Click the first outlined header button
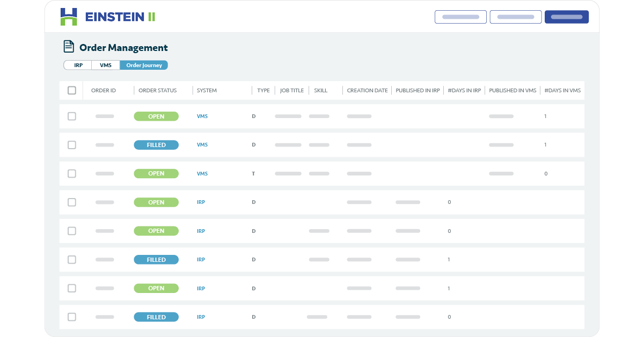Viewport: 644px width, 337px height. pos(460,17)
